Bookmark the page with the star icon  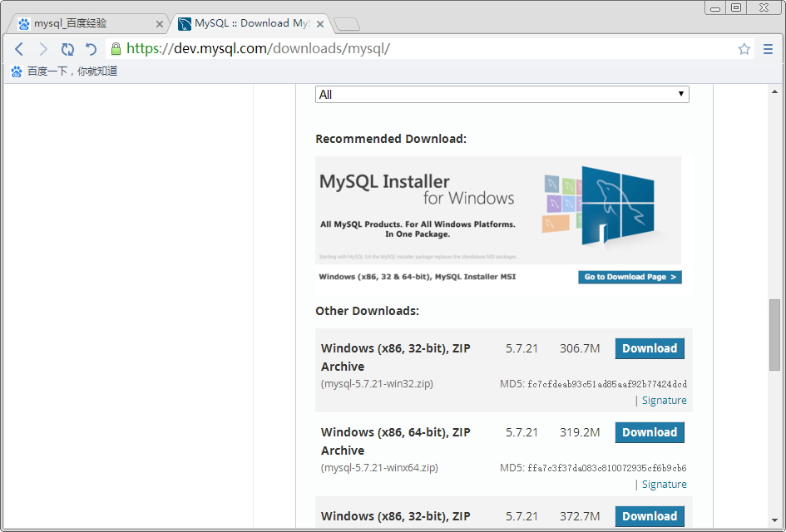[x=744, y=48]
